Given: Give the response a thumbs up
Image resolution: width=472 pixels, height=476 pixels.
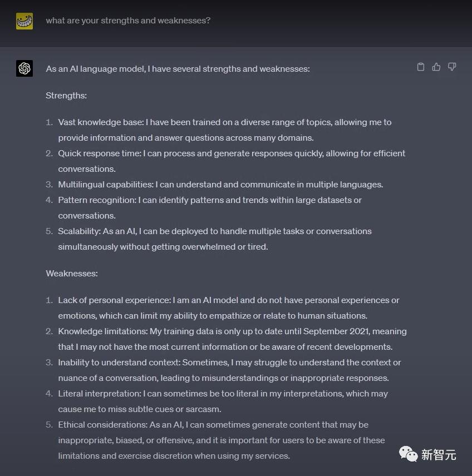Looking at the screenshot, I should coord(436,67).
